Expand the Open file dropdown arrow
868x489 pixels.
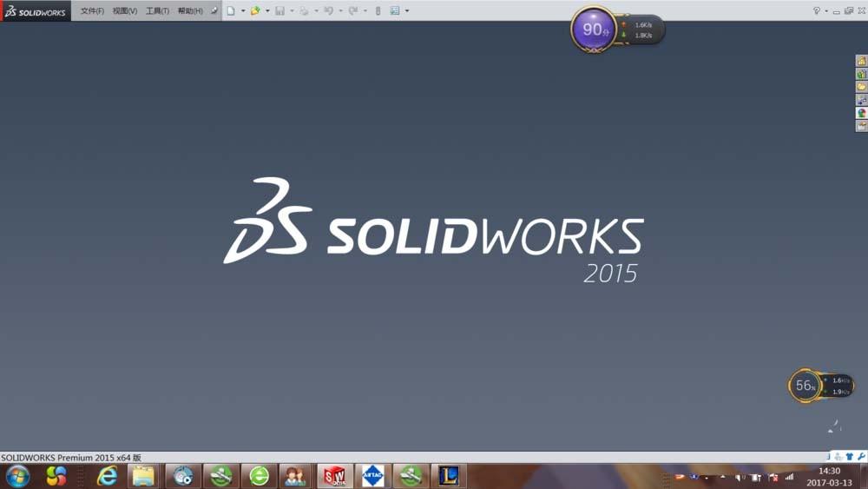pyautogui.click(x=267, y=10)
